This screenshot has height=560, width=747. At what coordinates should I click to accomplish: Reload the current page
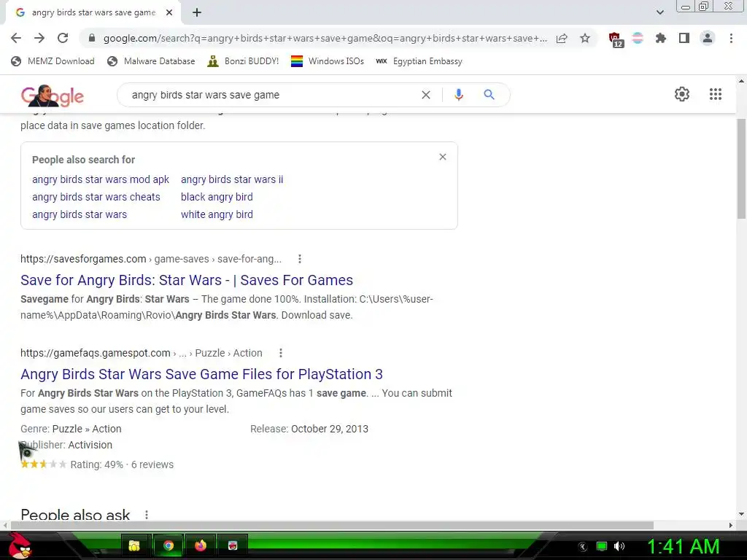point(63,38)
